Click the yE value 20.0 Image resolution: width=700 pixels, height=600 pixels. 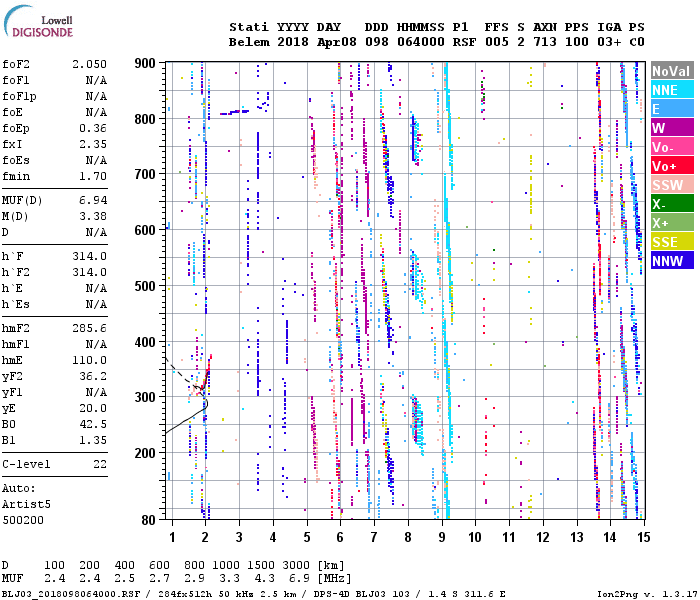[93, 408]
